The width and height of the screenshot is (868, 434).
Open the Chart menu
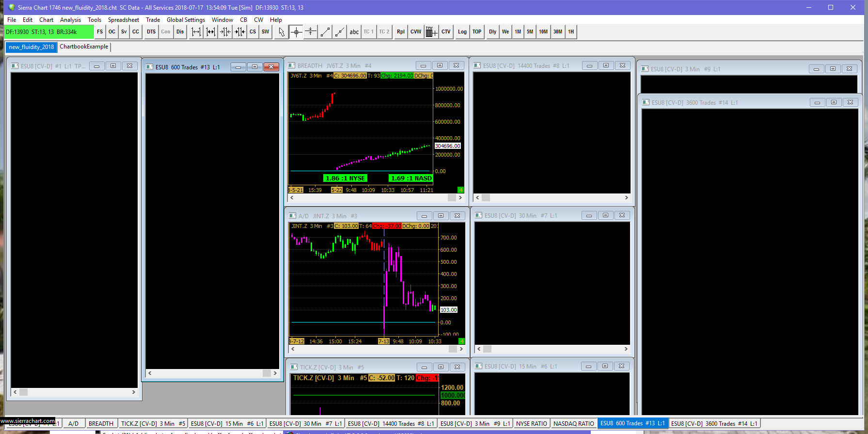tap(47, 20)
